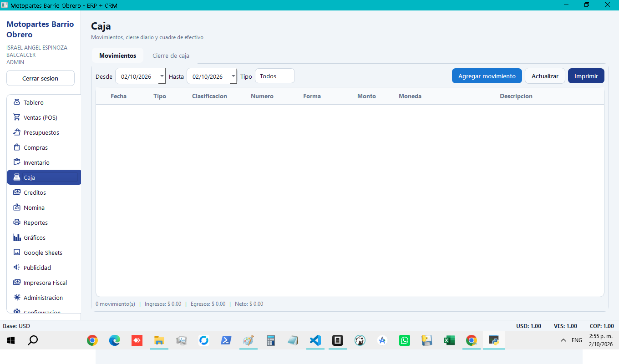Click inside the Hasta date field
Image resolution: width=619 pixels, height=364 pixels.
[208, 76]
